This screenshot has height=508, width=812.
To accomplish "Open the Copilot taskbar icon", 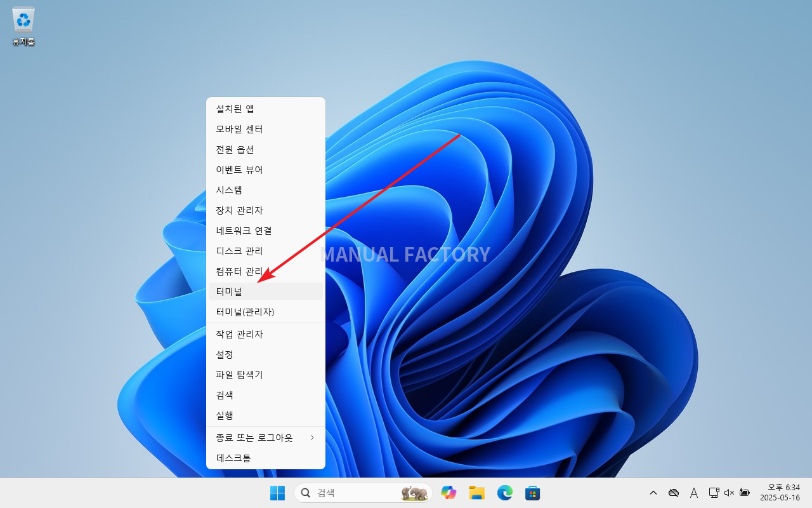I will [449, 493].
